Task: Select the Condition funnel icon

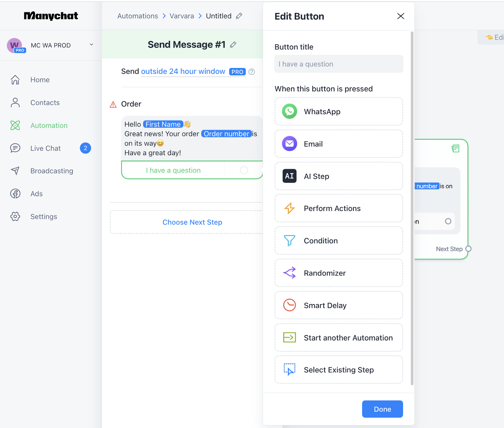Action: (289, 241)
